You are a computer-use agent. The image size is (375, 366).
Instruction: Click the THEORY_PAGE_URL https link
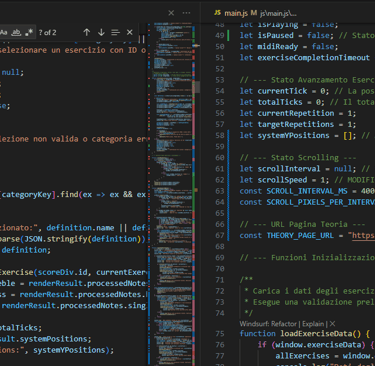point(363,235)
